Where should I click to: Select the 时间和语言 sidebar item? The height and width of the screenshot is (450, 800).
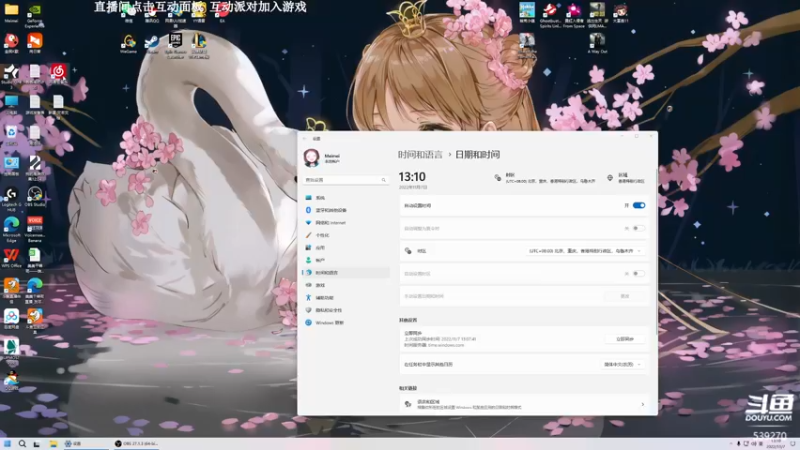point(346,272)
